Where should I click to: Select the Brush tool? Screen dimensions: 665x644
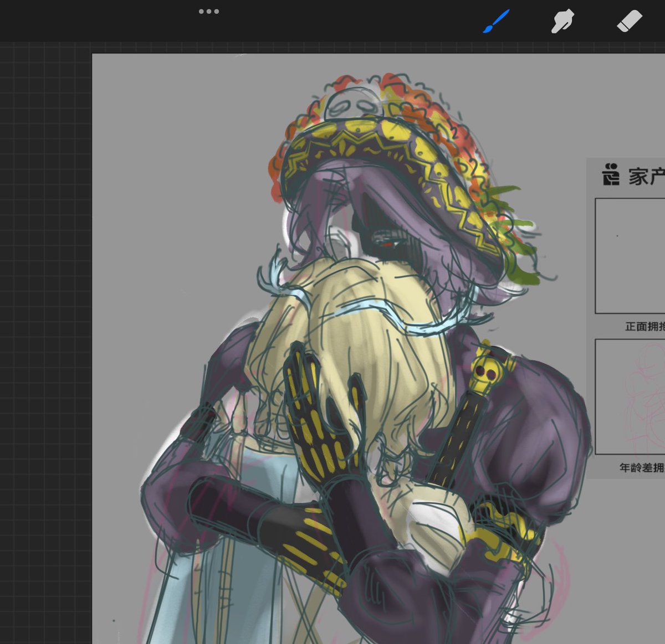pos(496,22)
